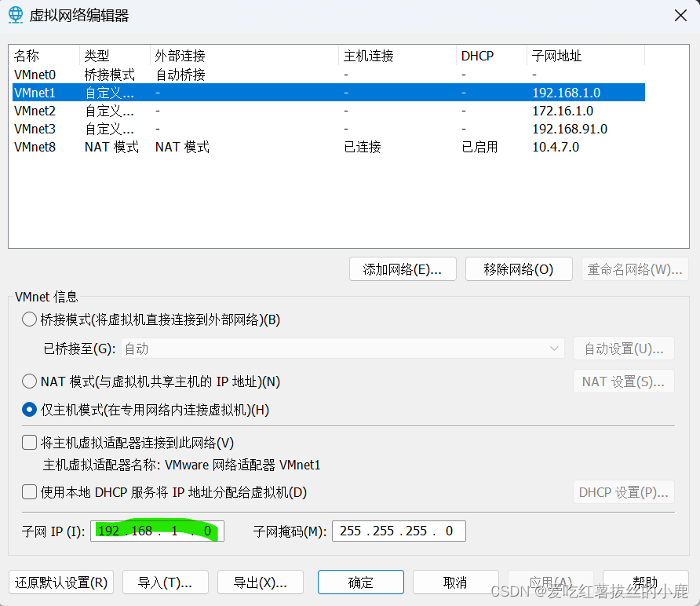Select the VMnet2 row
The height and width of the screenshot is (606, 700).
pos(329,111)
